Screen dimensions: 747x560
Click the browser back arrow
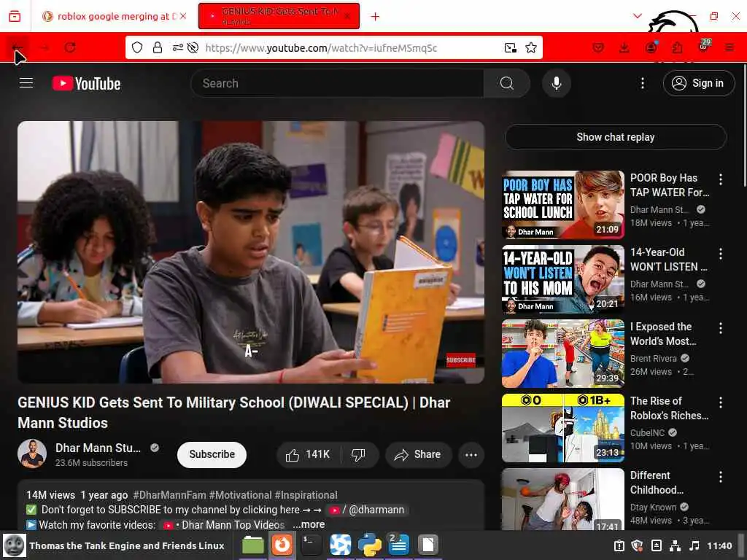[x=18, y=47]
